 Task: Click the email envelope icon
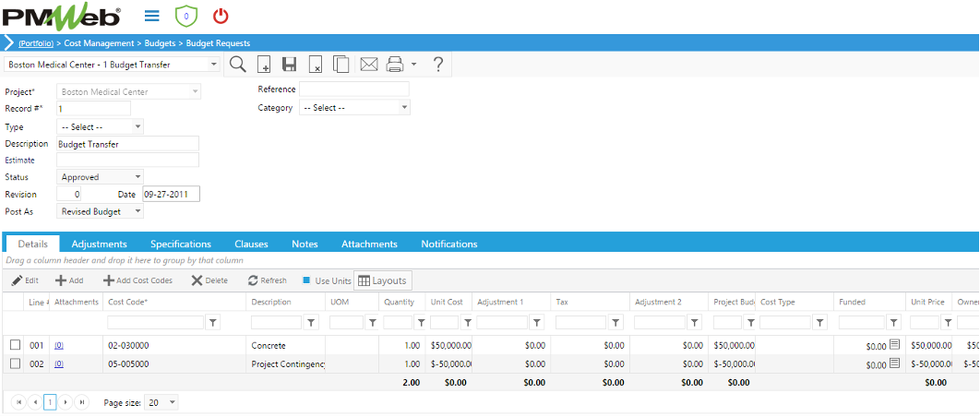[369, 65]
